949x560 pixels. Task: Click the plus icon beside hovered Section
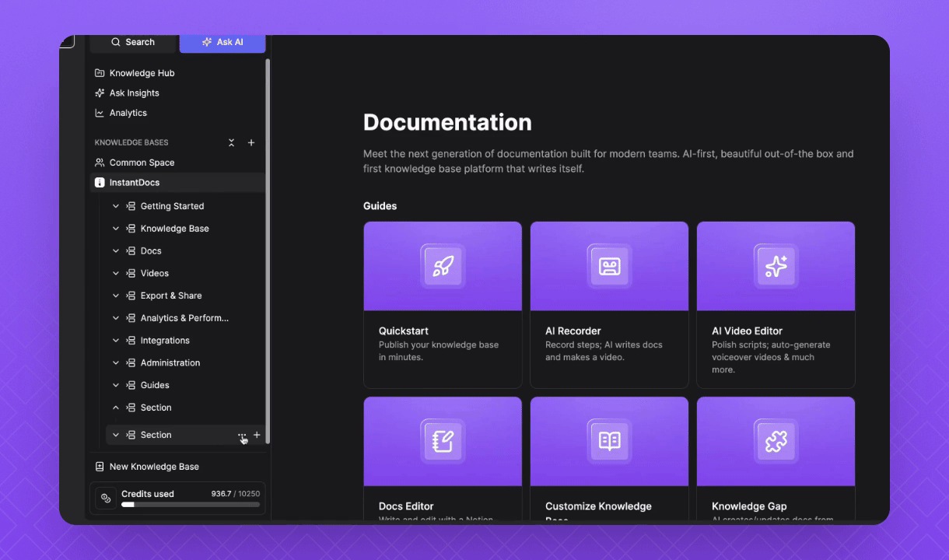[x=257, y=435]
